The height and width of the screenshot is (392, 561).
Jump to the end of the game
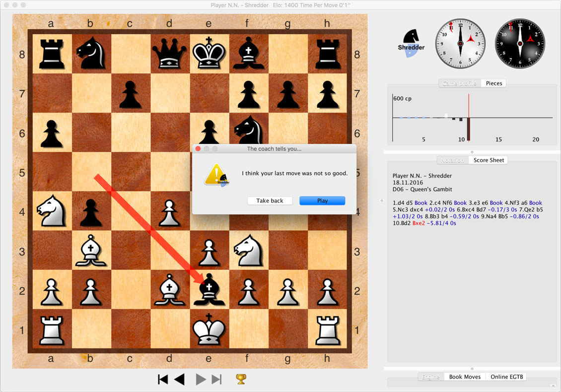coord(217,379)
